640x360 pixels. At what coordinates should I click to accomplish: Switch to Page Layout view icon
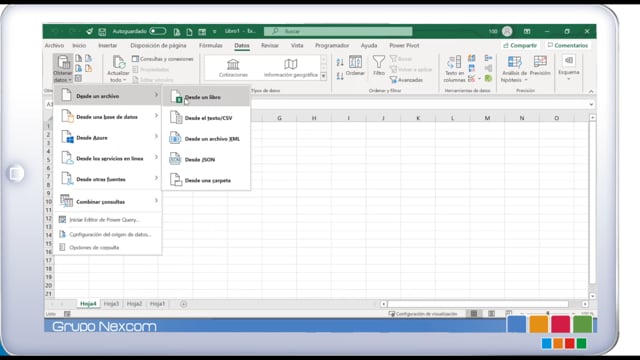click(491, 314)
